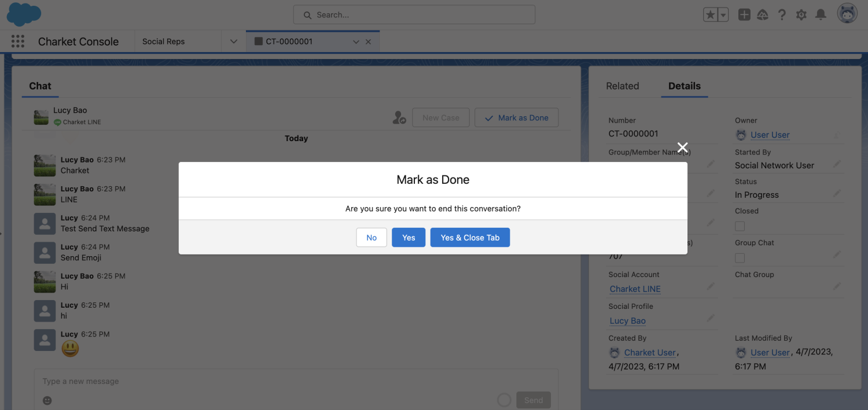Open the User User last-modified link

point(770,353)
